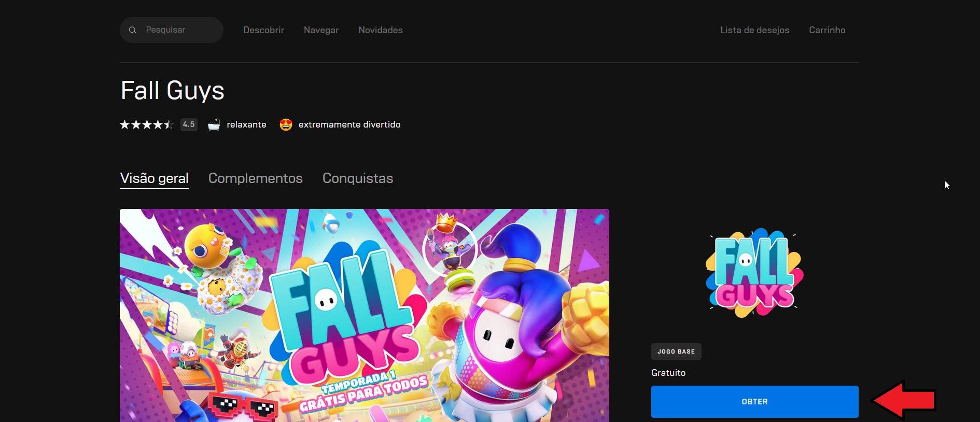Image resolution: width=980 pixels, height=422 pixels.
Task: Click the search magnifier icon
Action: pos(133,30)
